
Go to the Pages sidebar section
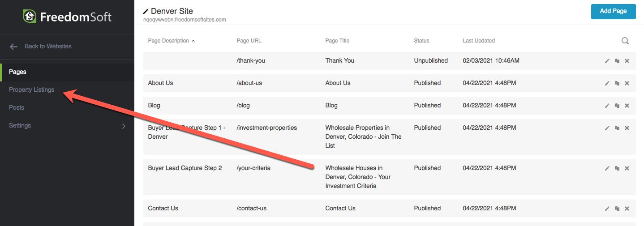coord(18,72)
